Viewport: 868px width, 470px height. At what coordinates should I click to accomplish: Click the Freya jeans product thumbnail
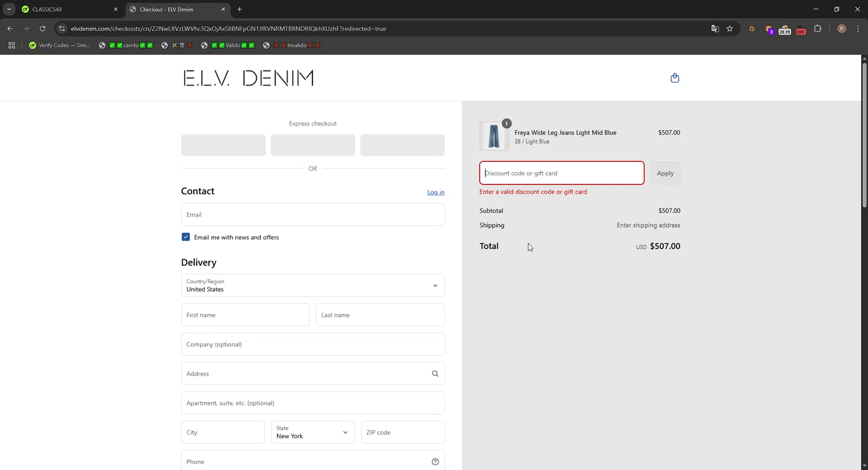(x=494, y=136)
